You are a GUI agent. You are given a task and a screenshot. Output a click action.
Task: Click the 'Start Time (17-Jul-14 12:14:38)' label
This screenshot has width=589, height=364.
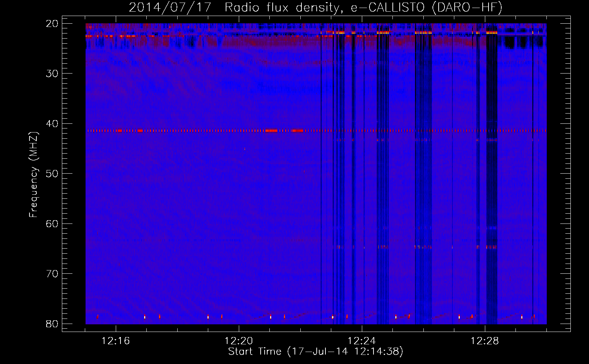(x=316, y=352)
